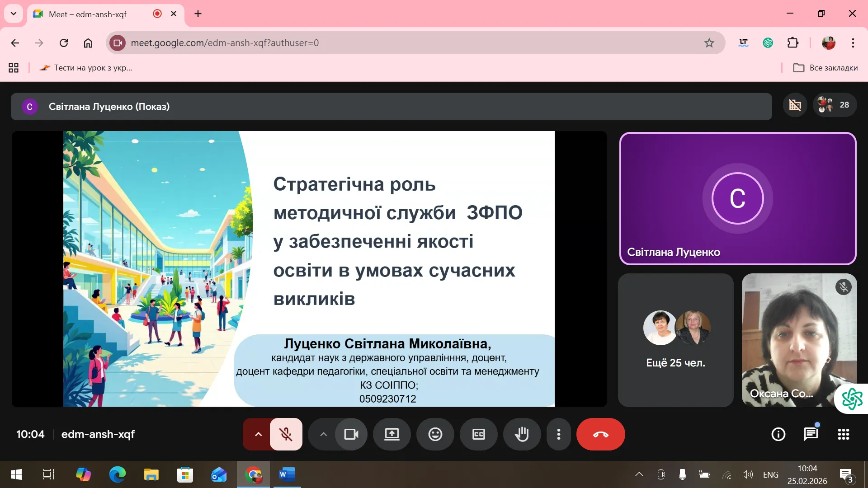This screenshot has height=488, width=868.
Task: Expand audio settings arrow beside microphone
Action: coord(258,434)
